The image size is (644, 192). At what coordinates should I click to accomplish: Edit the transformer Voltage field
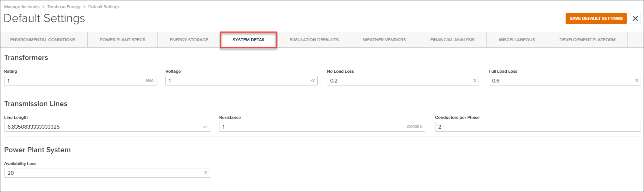pyautogui.click(x=241, y=81)
